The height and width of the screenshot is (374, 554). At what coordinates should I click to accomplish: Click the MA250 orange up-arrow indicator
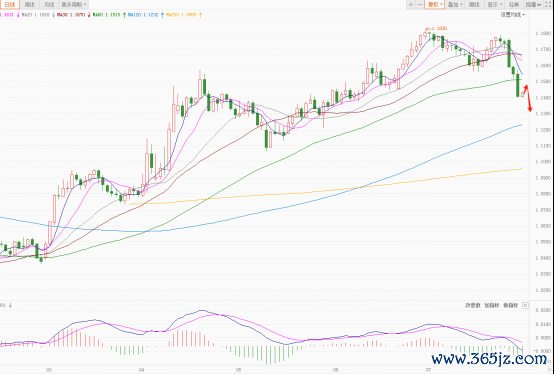point(201,15)
